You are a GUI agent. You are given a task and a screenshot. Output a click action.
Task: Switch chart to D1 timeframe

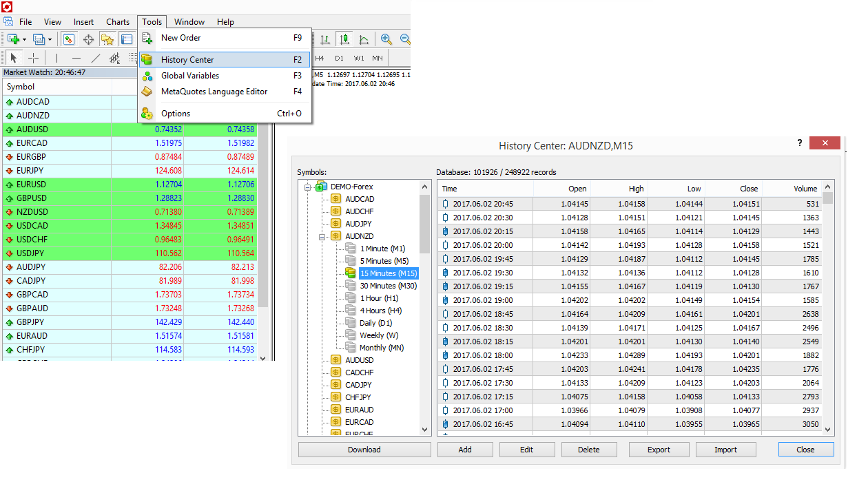pyautogui.click(x=339, y=59)
